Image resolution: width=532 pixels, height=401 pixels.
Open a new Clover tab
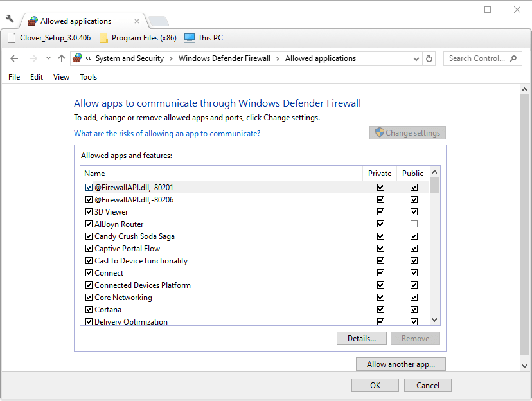(159, 21)
